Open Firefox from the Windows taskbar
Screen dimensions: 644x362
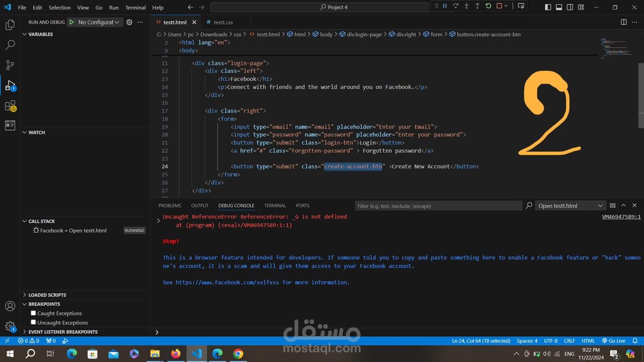pyautogui.click(x=175, y=353)
